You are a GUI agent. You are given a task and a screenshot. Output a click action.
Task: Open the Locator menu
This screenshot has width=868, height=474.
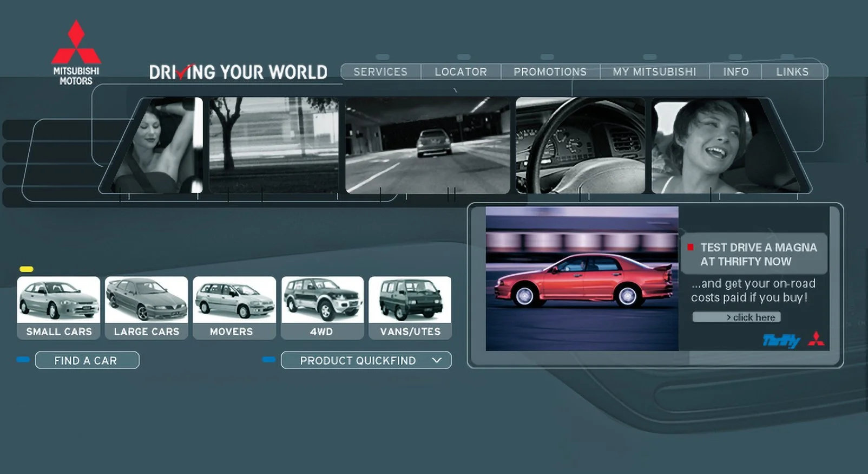[461, 72]
